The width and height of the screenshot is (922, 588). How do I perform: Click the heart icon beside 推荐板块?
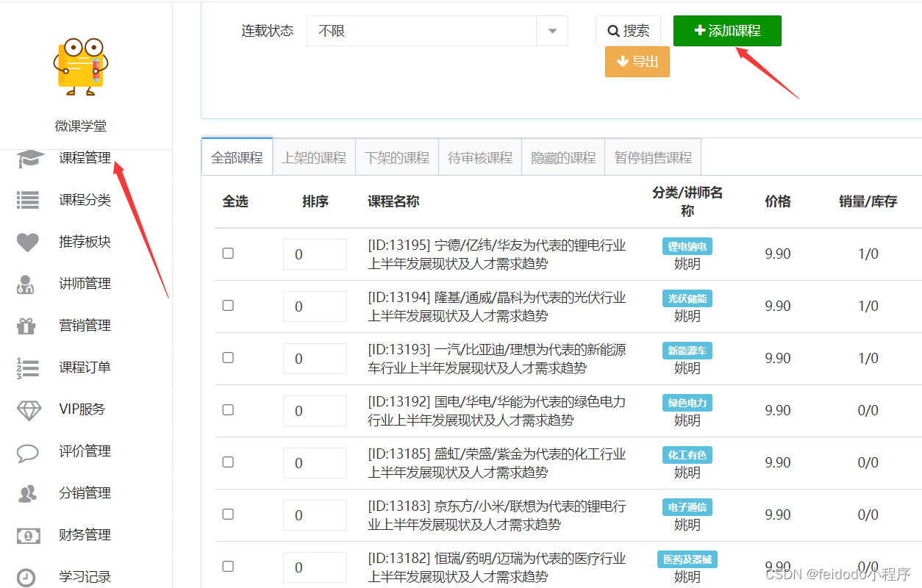tap(28, 242)
